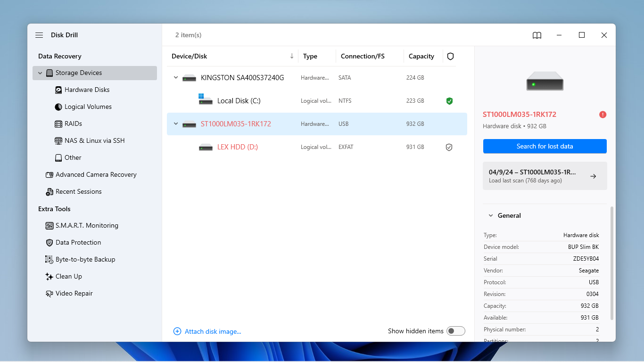Collapse the Storage Devices tree section
The image size is (644, 362).
click(x=40, y=73)
